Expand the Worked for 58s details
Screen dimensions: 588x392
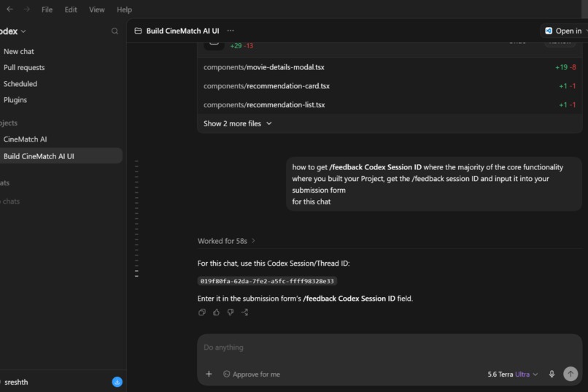226,241
